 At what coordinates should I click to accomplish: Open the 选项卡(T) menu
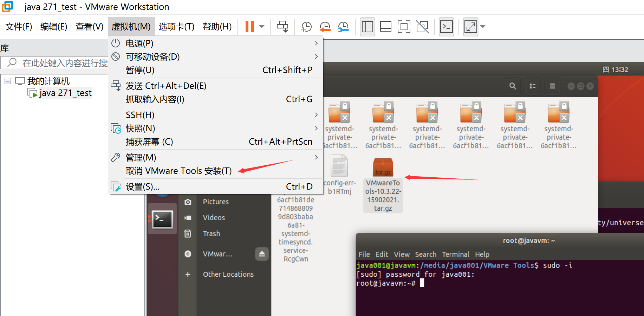[176, 27]
